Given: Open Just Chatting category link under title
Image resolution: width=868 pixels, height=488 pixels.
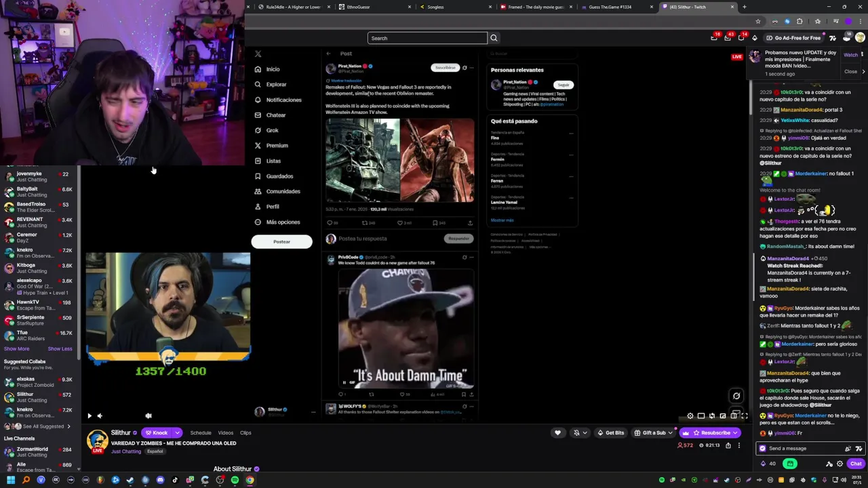Looking at the screenshot, I should point(126,451).
